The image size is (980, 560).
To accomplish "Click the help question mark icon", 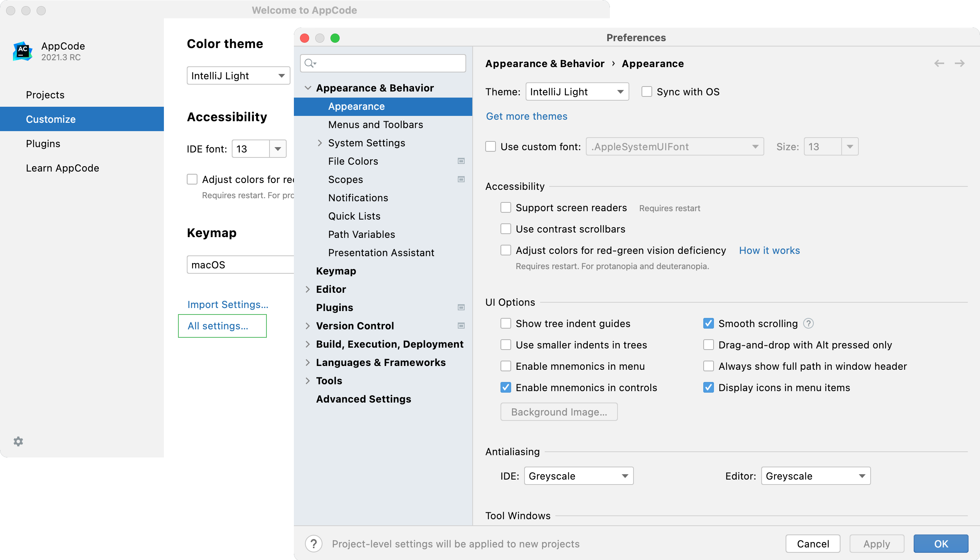I will coord(314,544).
